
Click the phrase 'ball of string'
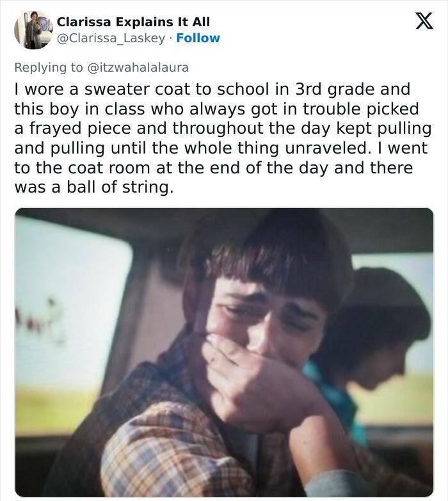pos(117,187)
